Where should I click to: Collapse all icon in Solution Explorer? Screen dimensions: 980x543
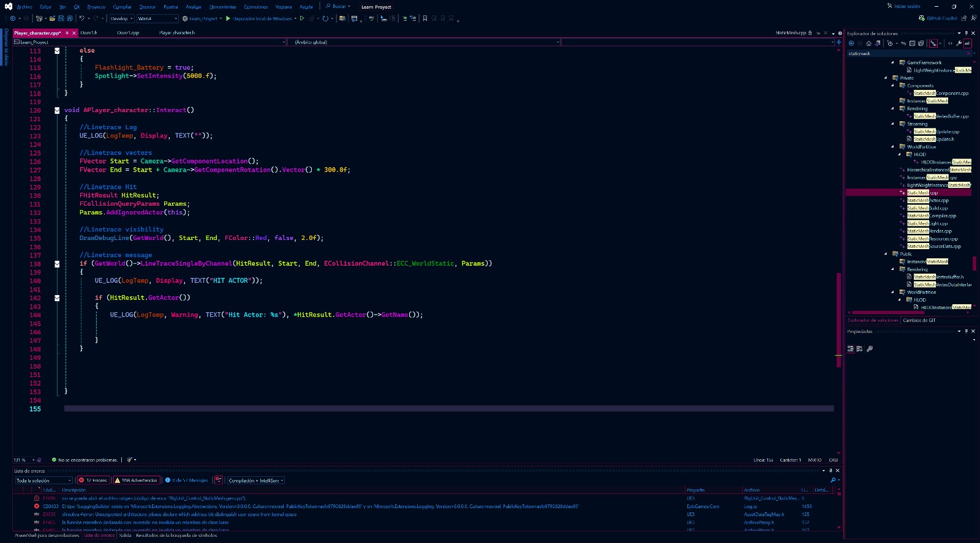click(x=912, y=43)
